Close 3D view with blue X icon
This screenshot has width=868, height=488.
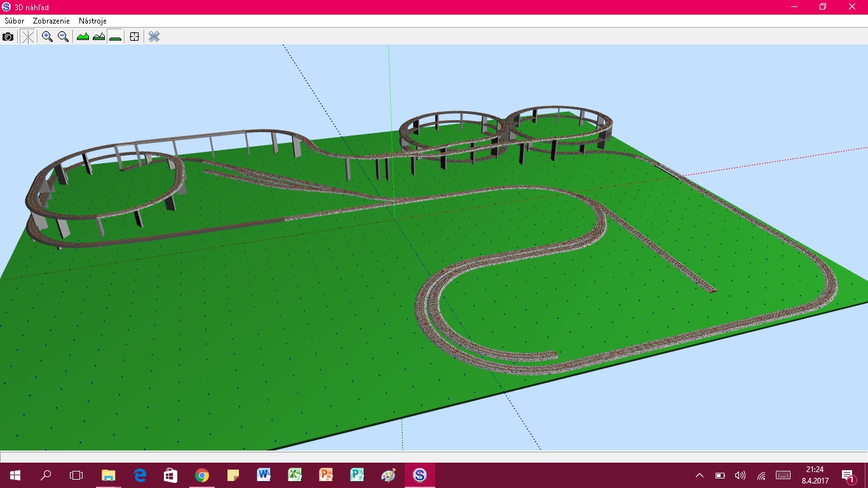coord(154,37)
